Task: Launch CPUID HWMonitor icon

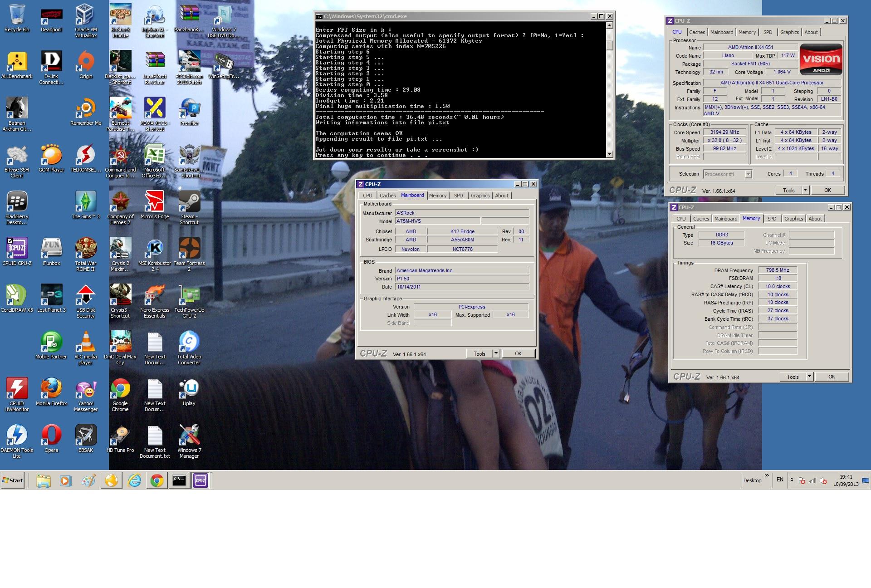Action: pos(17,395)
